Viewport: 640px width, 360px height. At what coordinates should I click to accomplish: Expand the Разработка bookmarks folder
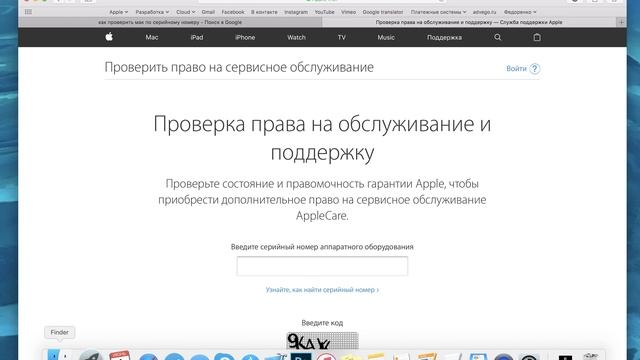point(152,12)
